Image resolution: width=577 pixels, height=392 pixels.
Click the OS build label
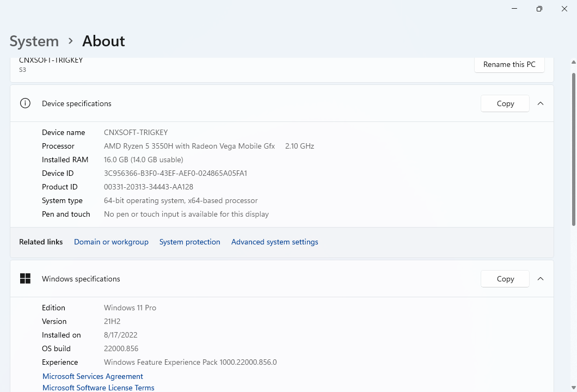coord(56,348)
